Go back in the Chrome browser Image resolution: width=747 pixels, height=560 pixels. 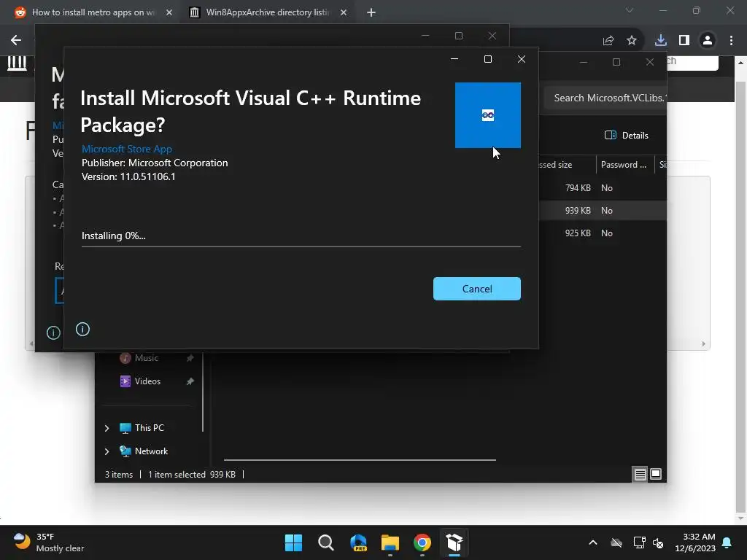pos(16,40)
